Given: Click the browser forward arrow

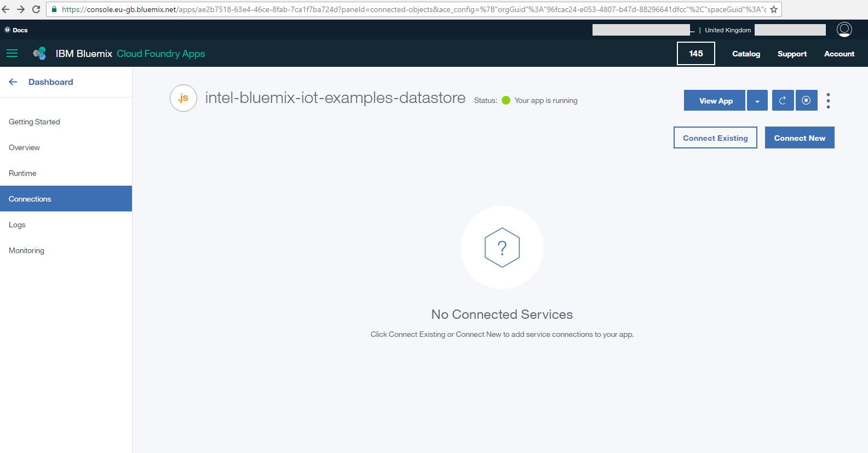Looking at the screenshot, I should pos(21,9).
